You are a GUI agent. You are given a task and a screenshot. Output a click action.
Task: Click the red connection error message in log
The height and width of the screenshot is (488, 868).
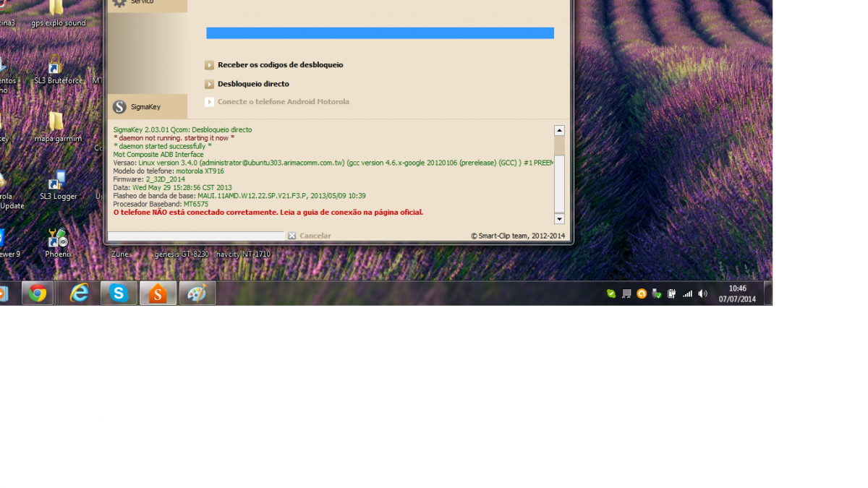(x=268, y=213)
